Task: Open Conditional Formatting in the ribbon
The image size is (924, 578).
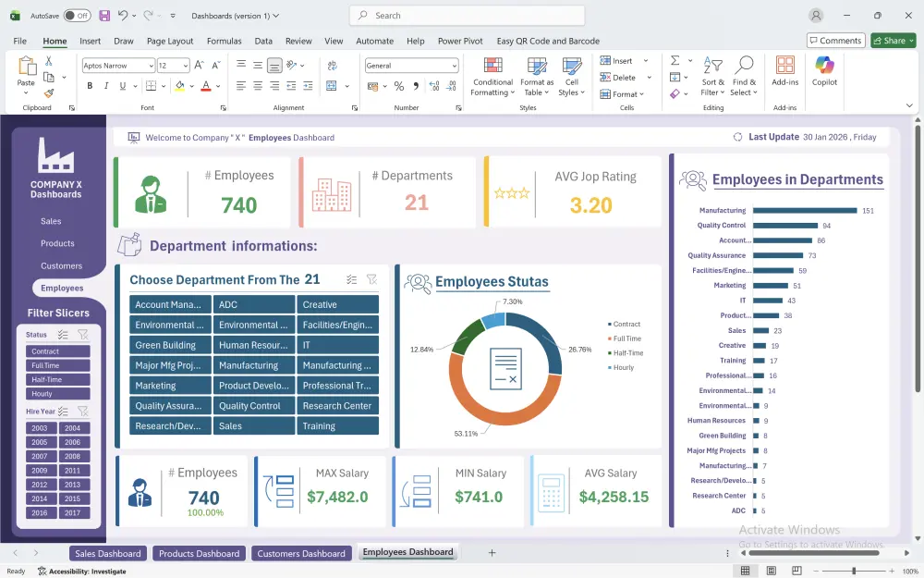Action: 492,78
